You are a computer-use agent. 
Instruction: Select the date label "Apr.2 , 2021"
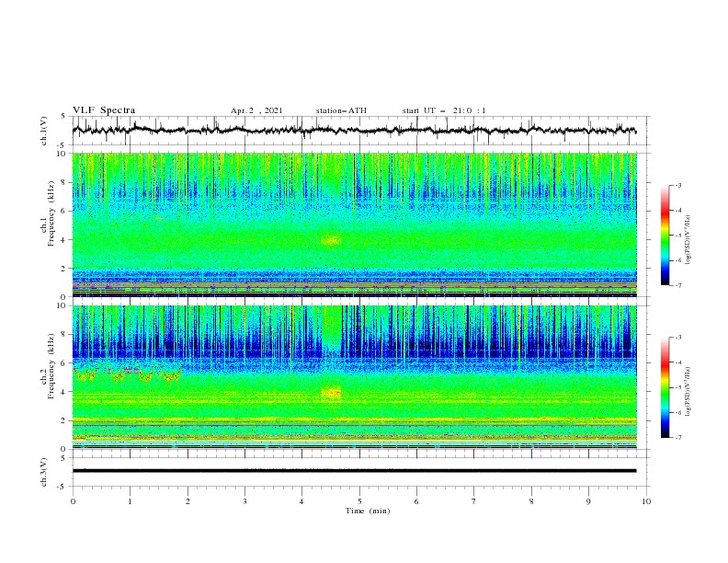[256, 110]
